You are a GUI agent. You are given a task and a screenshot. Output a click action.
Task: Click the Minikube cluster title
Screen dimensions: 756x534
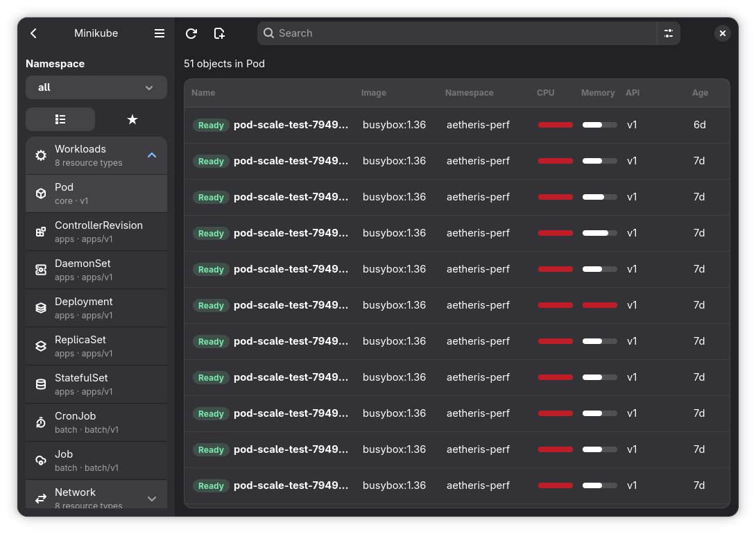(96, 33)
